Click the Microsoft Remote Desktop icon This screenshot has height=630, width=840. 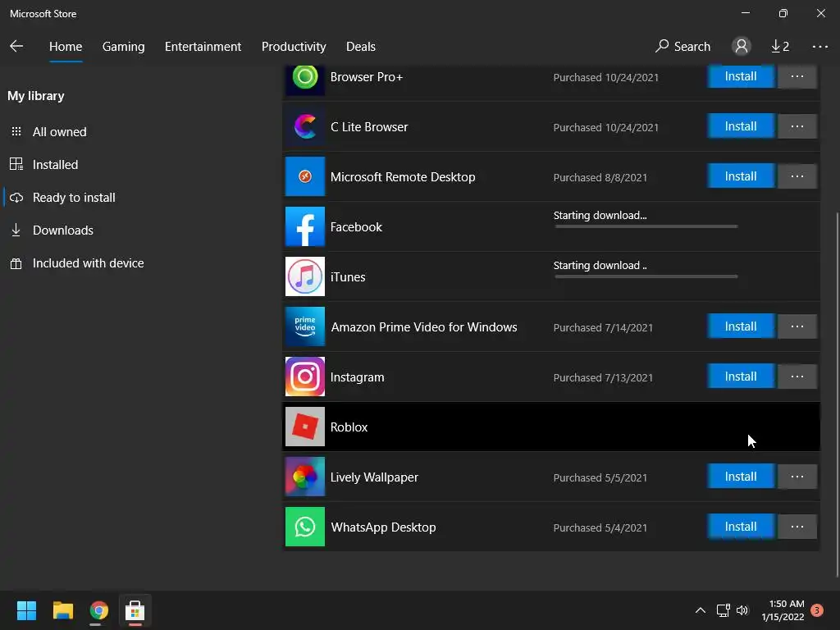(x=305, y=177)
